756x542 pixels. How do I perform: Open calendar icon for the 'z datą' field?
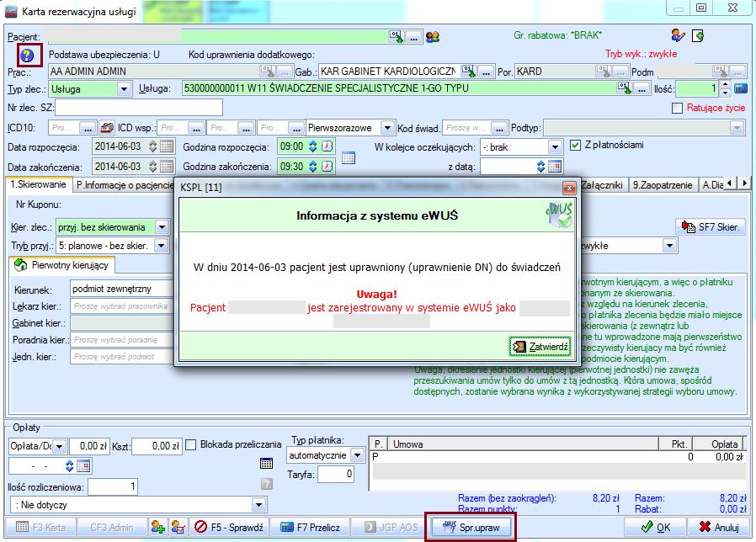click(x=555, y=167)
